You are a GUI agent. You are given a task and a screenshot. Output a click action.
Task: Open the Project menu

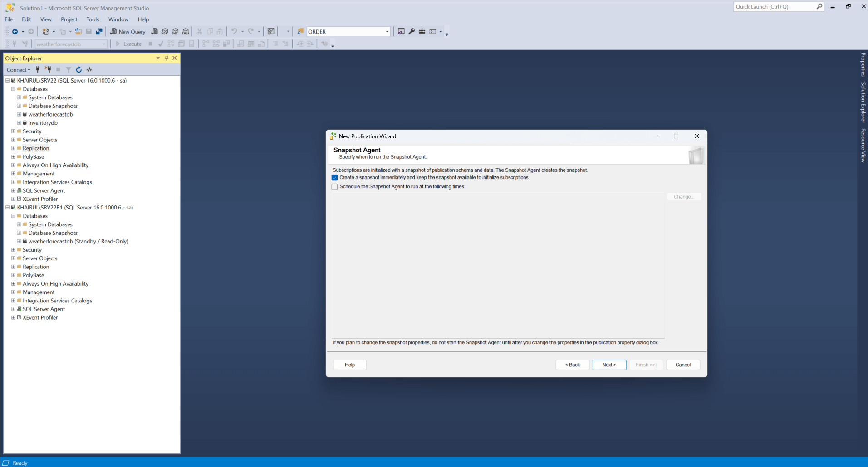69,19
